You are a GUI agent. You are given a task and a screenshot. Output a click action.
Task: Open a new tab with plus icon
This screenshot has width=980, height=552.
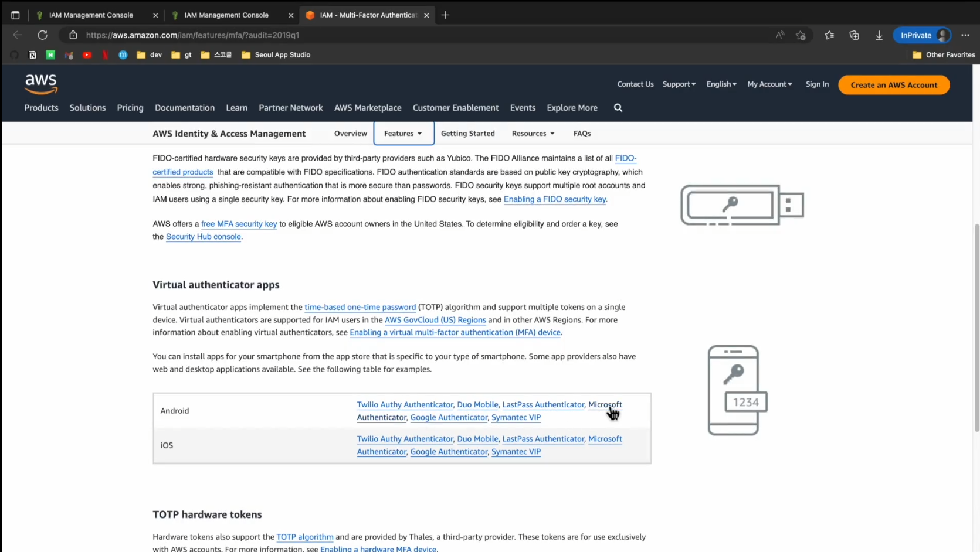(445, 15)
